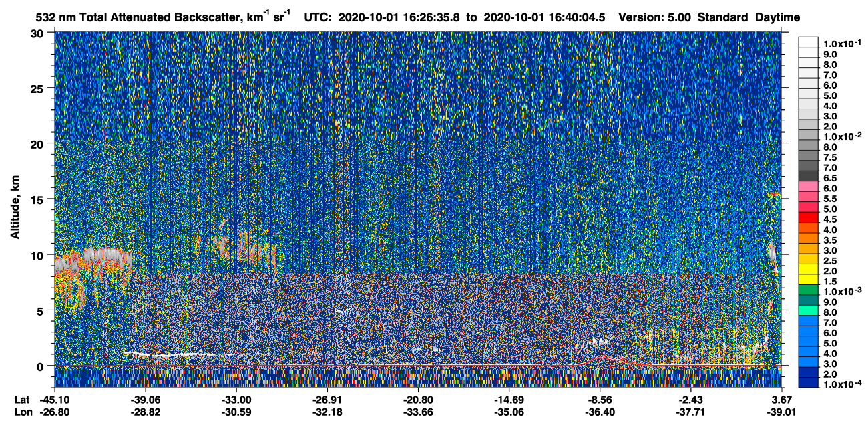
Task: Pick the darkest navy swatch above 1.0x10-4
Action: pyautogui.click(x=808, y=382)
